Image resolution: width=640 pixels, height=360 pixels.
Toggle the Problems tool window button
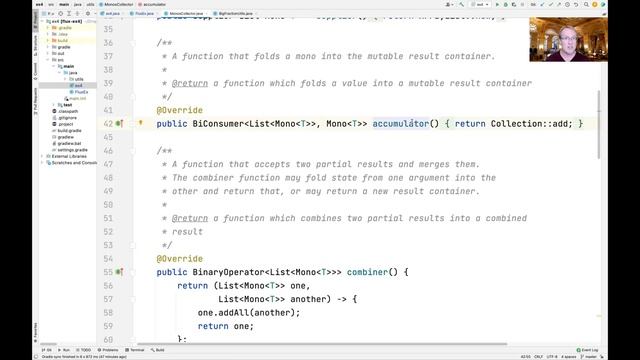pos(108,350)
